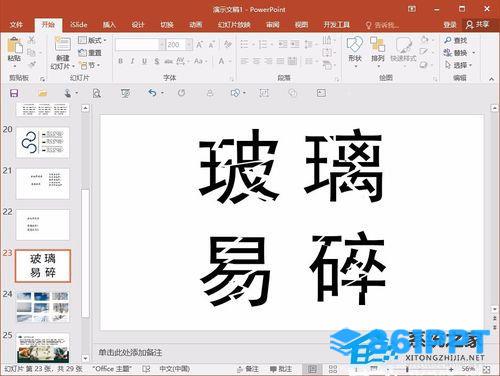Open the line spacing icon
The image size is (500, 376).
309,44
